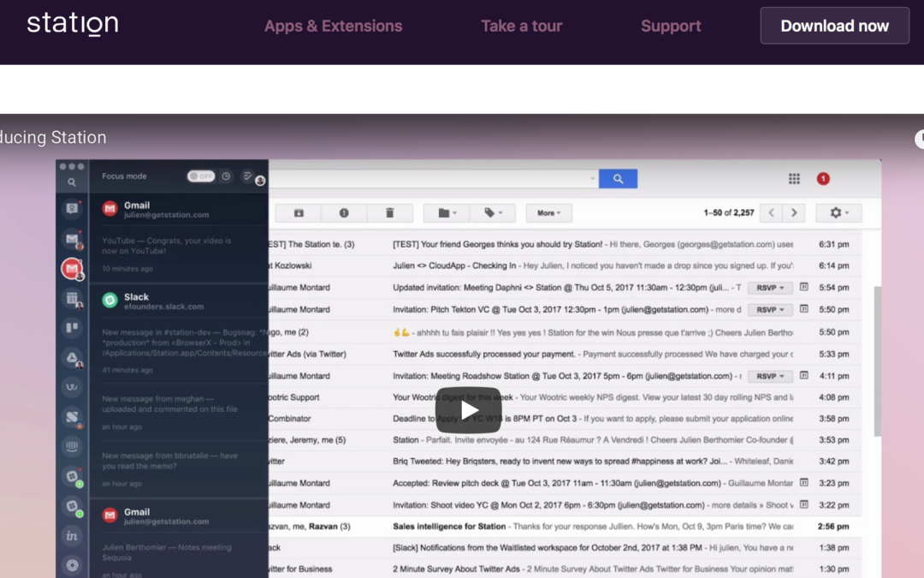Click the Slack logo in notification card
This screenshot has height=578, width=924.
point(110,301)
